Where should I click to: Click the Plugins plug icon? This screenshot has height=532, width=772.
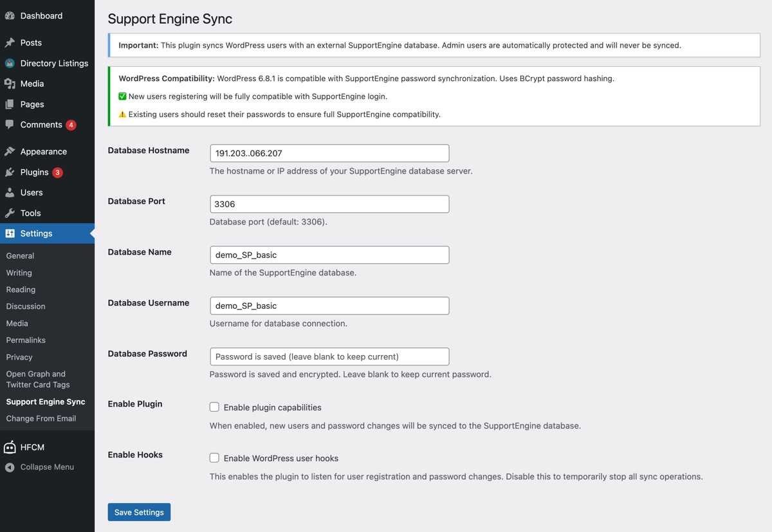coord(10,172)
